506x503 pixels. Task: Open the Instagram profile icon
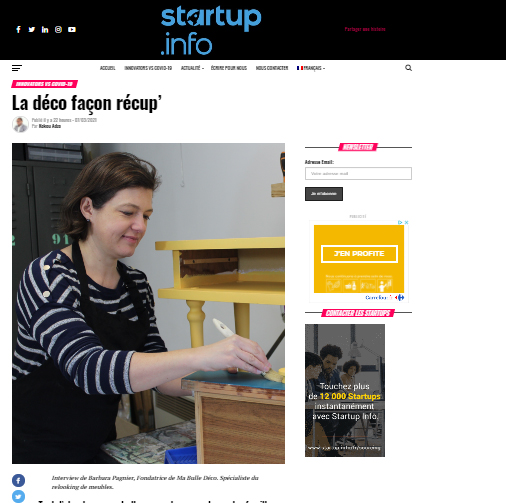(58, 29)
